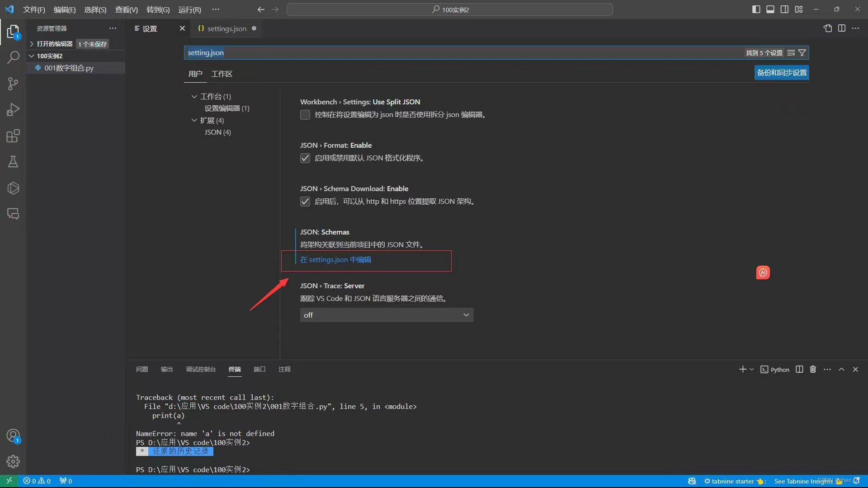Viewport: 868px width, 488px height.
Task: Click the 备份和同步设置 button
Action: 782,73
